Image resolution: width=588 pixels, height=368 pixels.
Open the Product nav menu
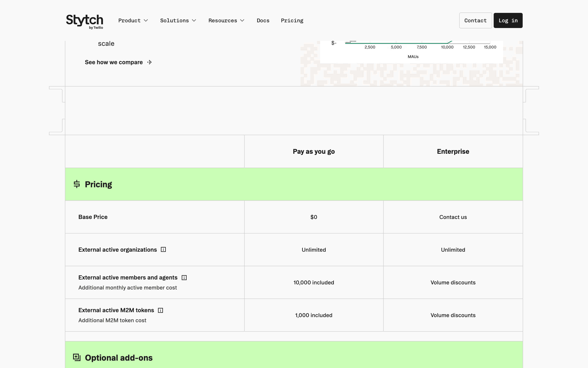133,20
